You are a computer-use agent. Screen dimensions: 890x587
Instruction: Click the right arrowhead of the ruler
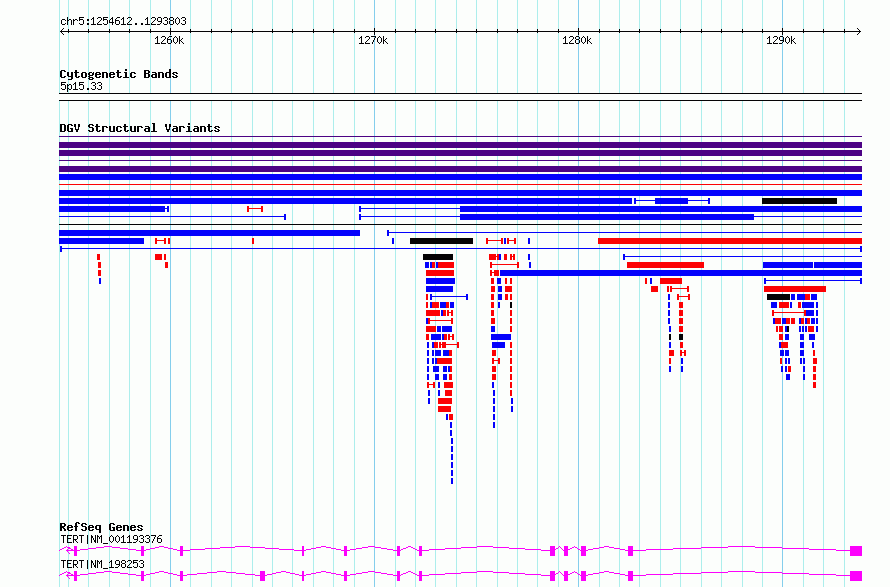(x=859, y=31)
